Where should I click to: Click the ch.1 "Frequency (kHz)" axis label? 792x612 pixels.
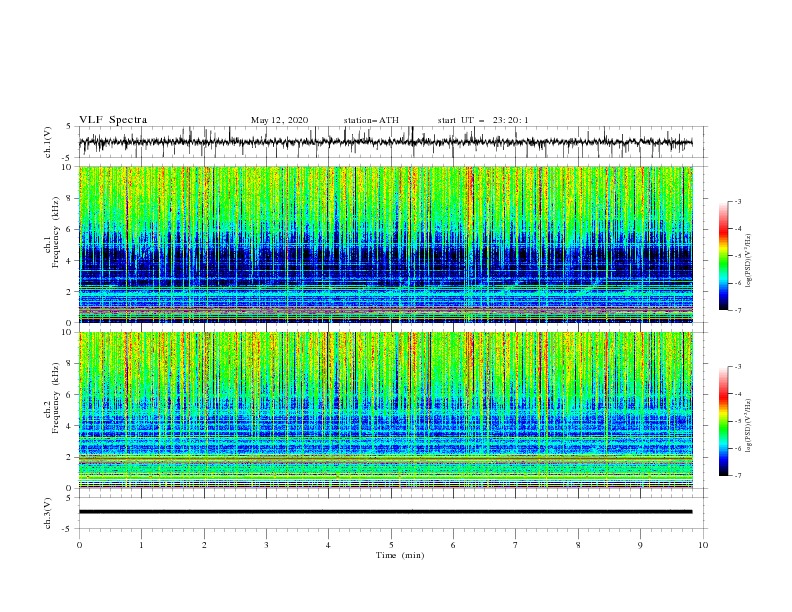pyautogui.click(x=56, y=232)
